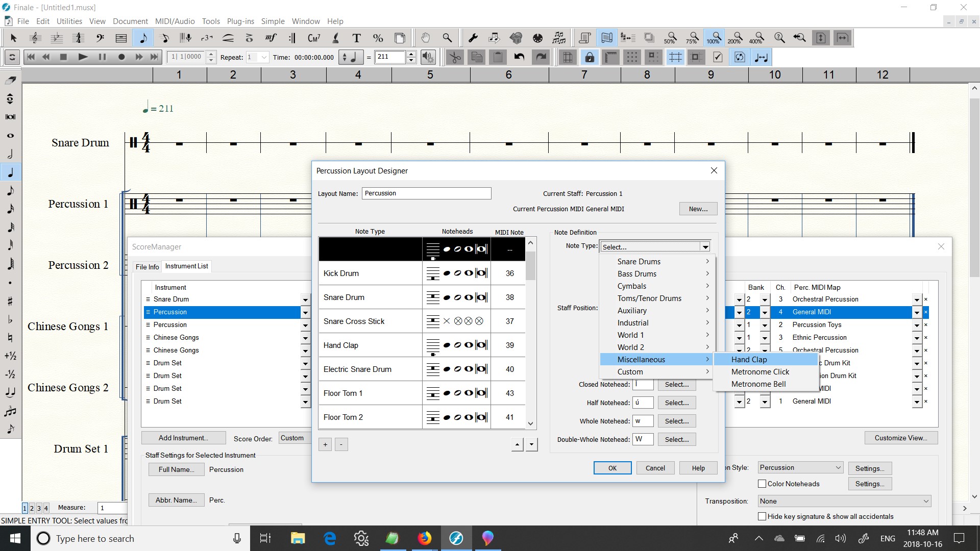Click the note list vertical scrollbar thumb
The width and height of the screenshot is (980, 551).
(530, 265)
